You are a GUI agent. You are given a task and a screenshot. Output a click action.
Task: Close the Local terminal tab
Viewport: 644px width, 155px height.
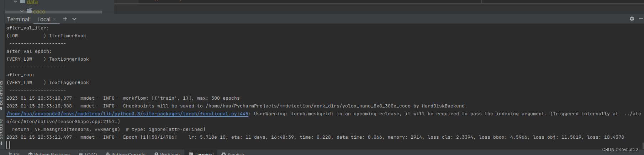tap(54, 19)
